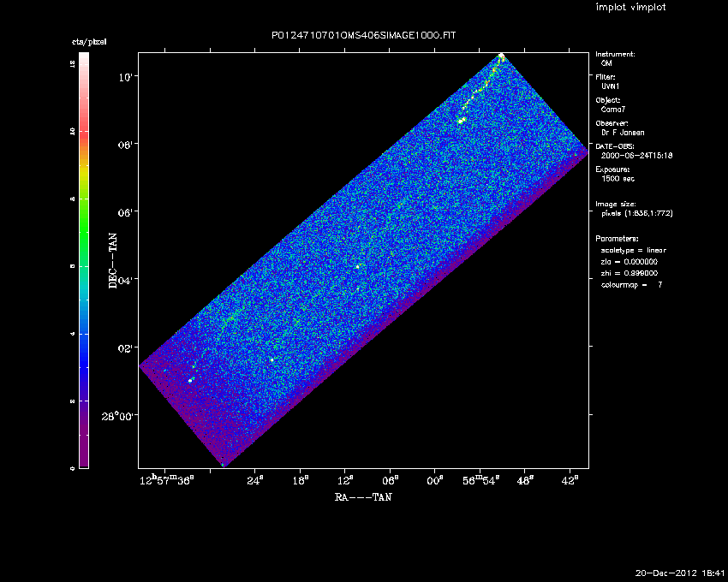Image resolution: width=728 pixels, height=582 pixels.
Task: Click the 24s right ascension tick label
Action: click(255, 480)
